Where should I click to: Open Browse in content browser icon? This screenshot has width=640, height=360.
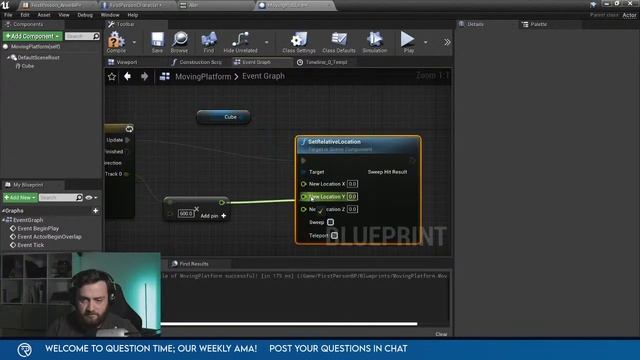180,42
